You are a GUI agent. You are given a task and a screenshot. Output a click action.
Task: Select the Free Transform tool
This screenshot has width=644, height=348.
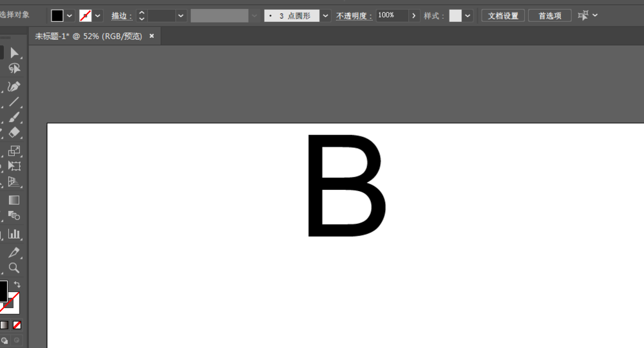click(14, 166)
